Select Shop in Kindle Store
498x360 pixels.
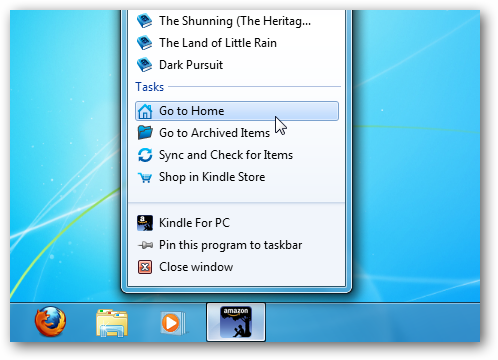pos(237,177)
